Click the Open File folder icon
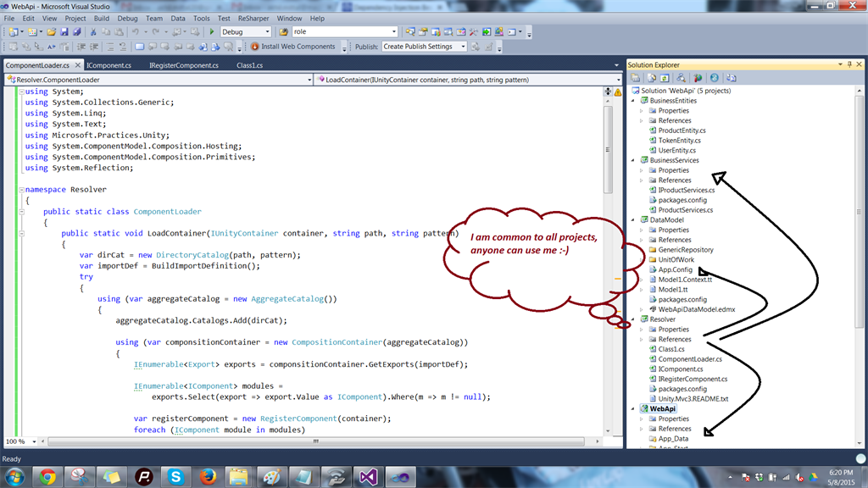The width and height of the screenshot is (868, 488). pos(52,32)
